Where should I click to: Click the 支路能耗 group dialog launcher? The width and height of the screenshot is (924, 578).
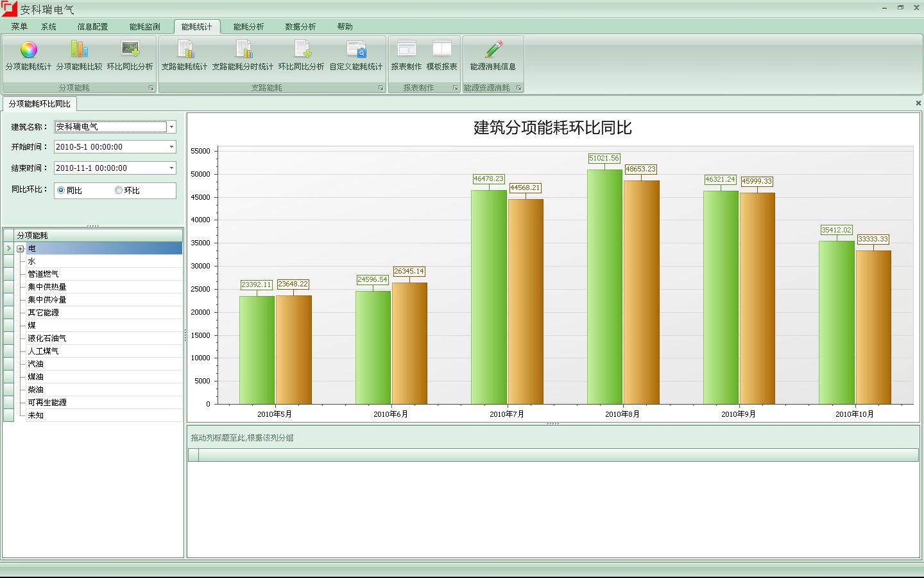coord(381,88)
